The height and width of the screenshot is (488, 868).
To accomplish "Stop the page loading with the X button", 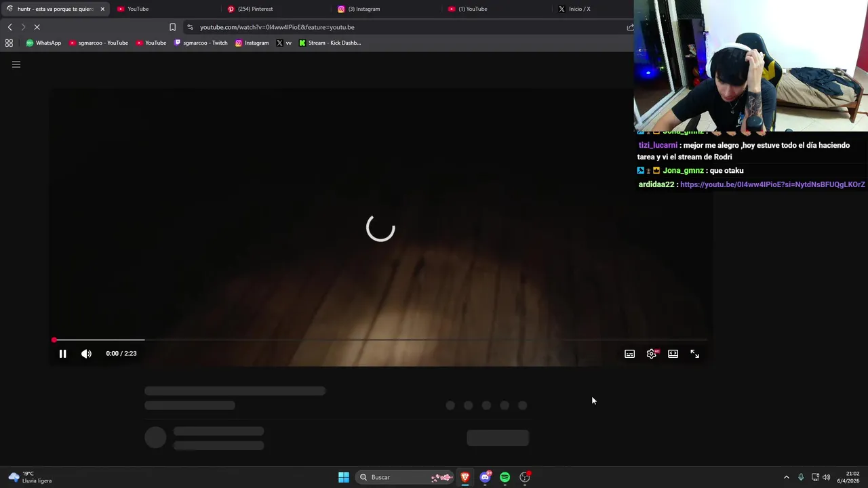I will click(x=37, y=27).
